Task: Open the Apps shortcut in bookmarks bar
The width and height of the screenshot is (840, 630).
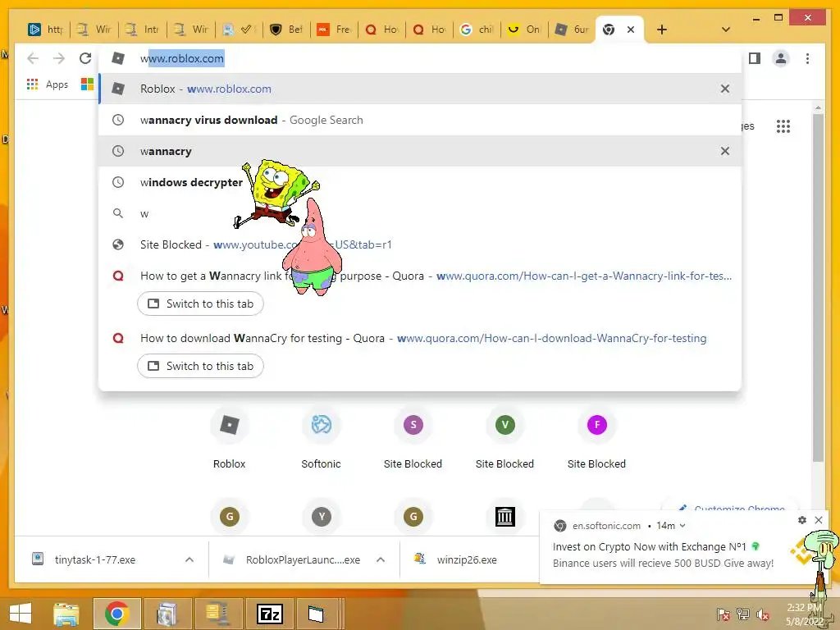Action: [x=48, y=84]
